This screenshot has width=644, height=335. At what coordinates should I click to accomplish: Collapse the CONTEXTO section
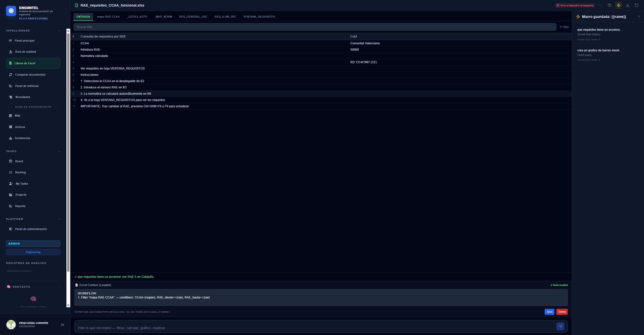tap(60, 287)
